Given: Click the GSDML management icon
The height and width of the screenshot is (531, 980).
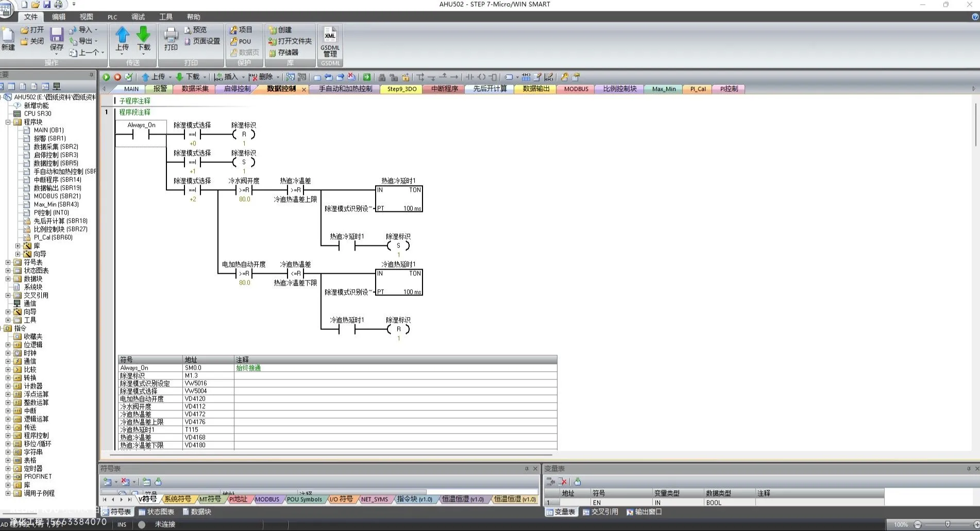Looking at the screenshot, I should 330,42.
